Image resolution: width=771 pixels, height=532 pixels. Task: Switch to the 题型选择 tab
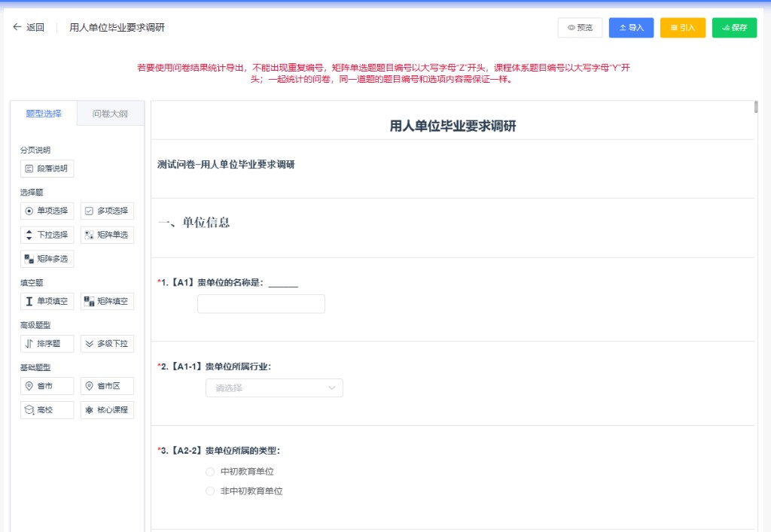point(43,114)
